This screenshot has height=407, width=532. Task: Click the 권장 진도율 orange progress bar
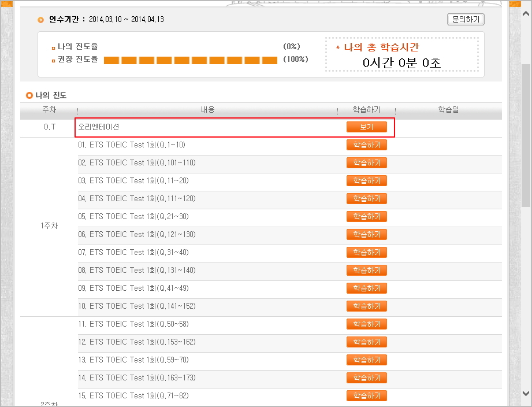point(191,61)
